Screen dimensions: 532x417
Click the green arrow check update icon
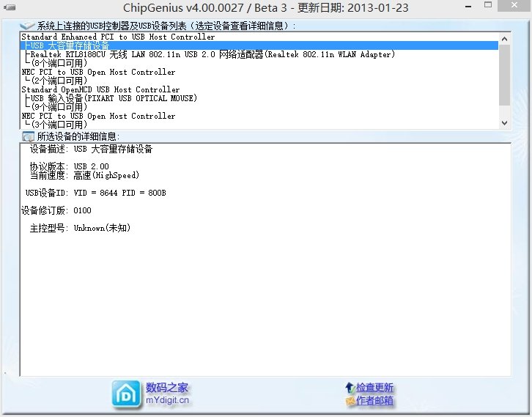[350, 387]
